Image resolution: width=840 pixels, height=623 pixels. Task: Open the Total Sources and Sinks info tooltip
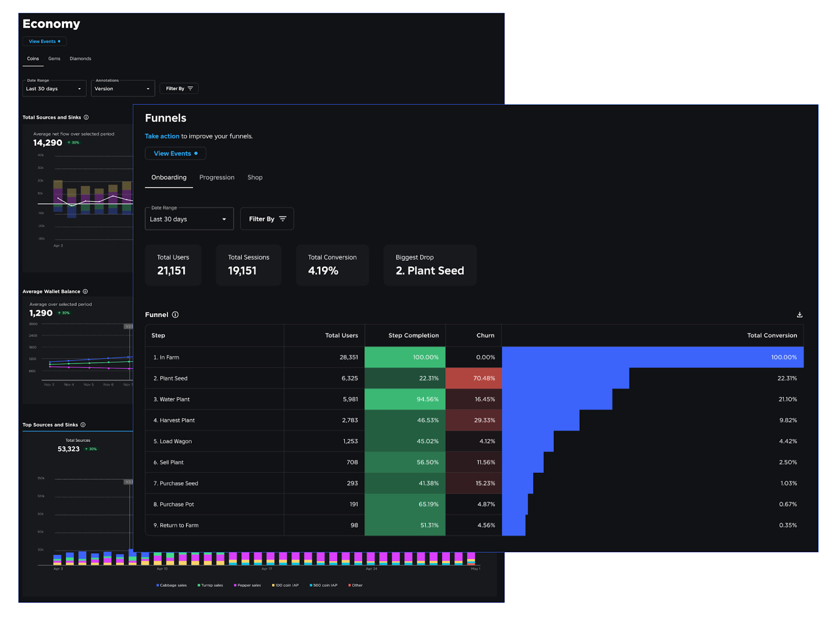coord(87,117)
